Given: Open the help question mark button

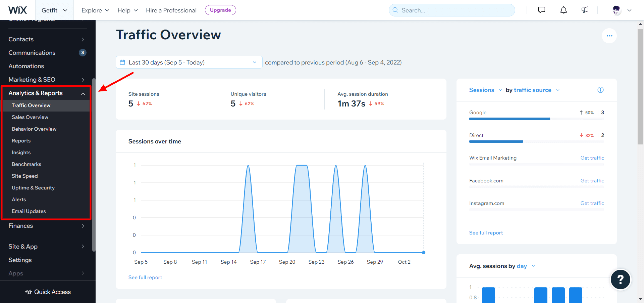Looking at the screenshot, I should [x=620, y=279].
